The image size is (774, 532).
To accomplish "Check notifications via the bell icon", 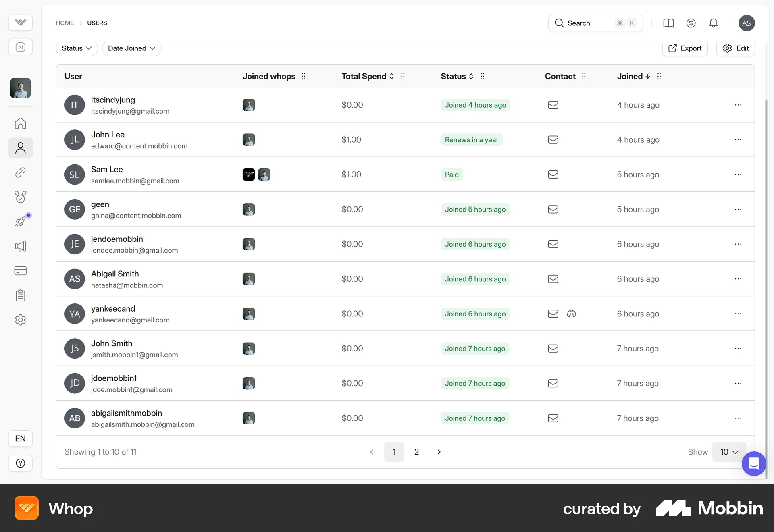I will [x=714, y=23].
